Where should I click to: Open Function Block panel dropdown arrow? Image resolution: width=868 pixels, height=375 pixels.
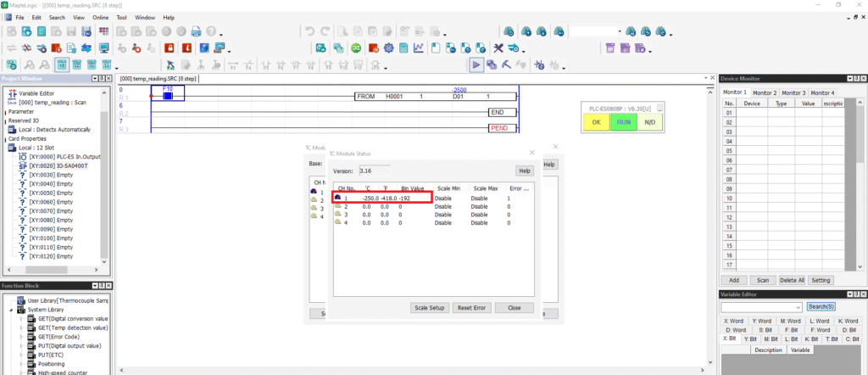(94, 286)
